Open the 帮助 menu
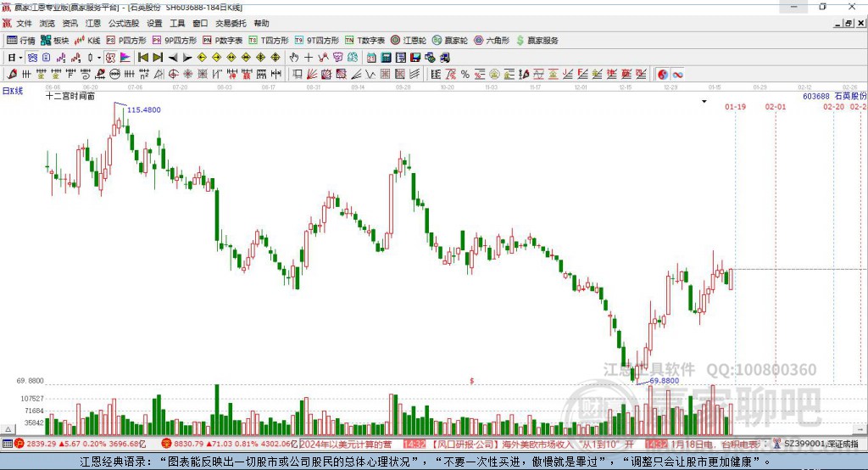The image size is (868, 470). click(x=261, y=23)
